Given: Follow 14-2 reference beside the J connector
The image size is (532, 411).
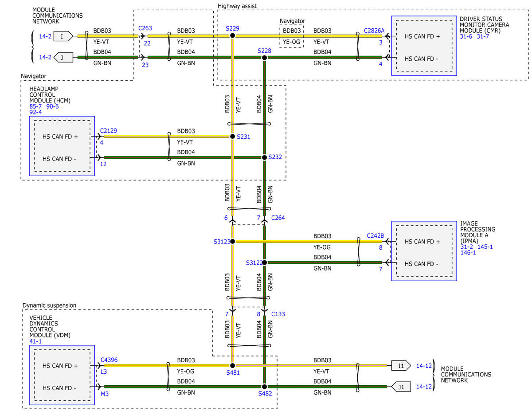Looking at the screenshot, I should (45, 57).
